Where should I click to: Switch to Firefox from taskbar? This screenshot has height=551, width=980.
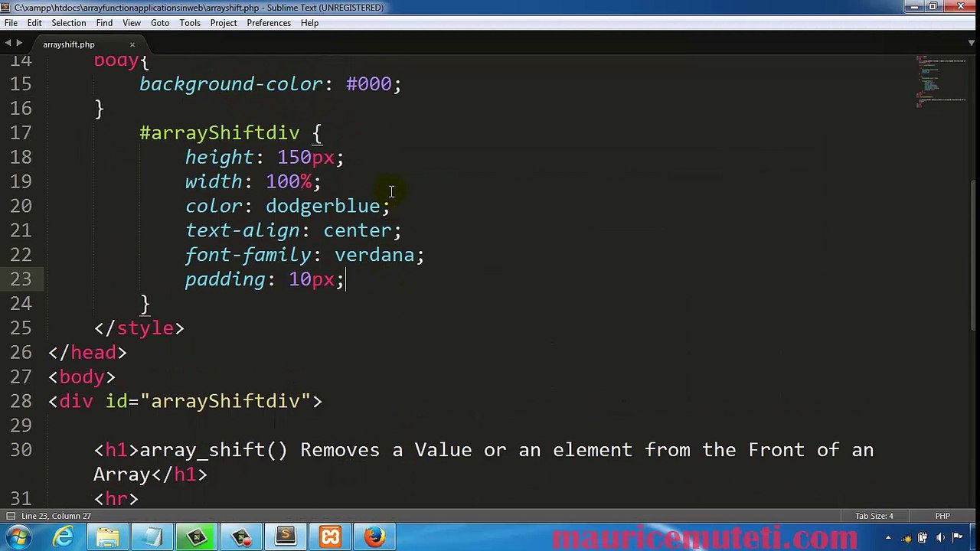coord(374,537)
